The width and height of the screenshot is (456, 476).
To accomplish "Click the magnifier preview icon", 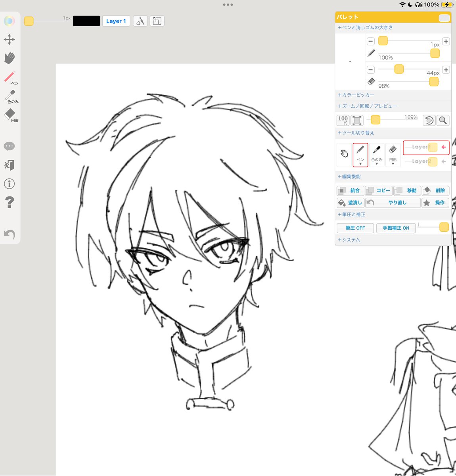I will [443, 120].
